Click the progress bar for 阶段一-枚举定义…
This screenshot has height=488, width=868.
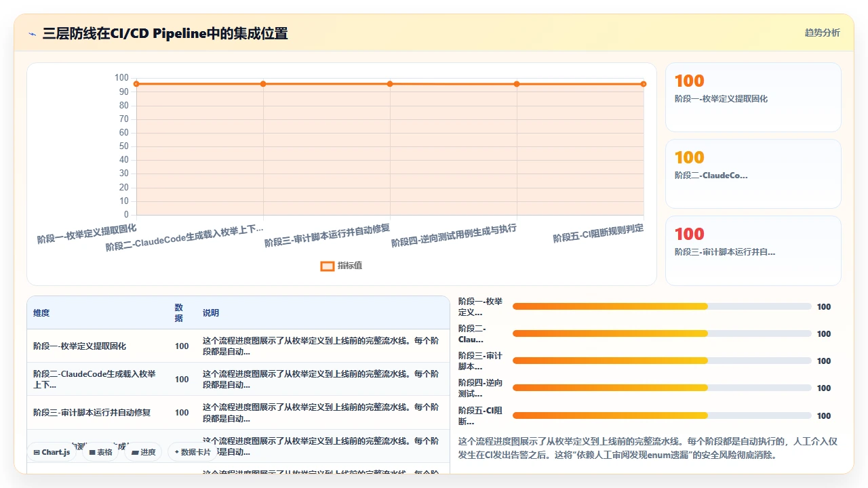[x=662, y=306]
